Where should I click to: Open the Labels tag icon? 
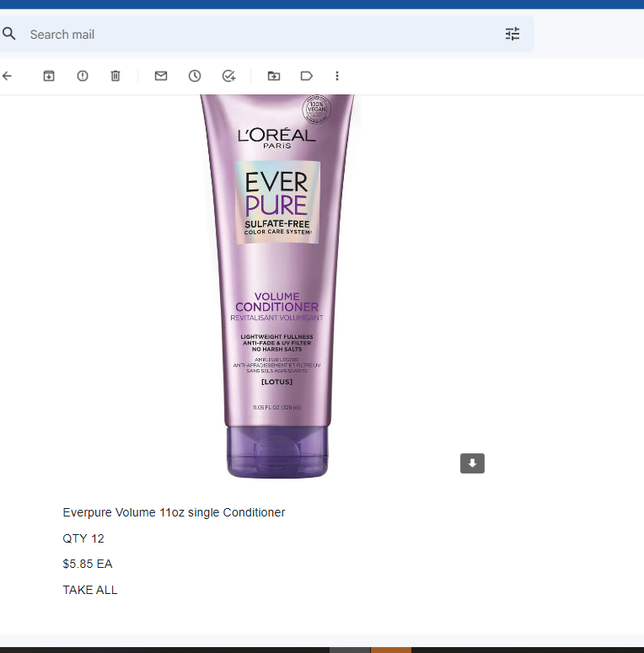click(307, 76)
